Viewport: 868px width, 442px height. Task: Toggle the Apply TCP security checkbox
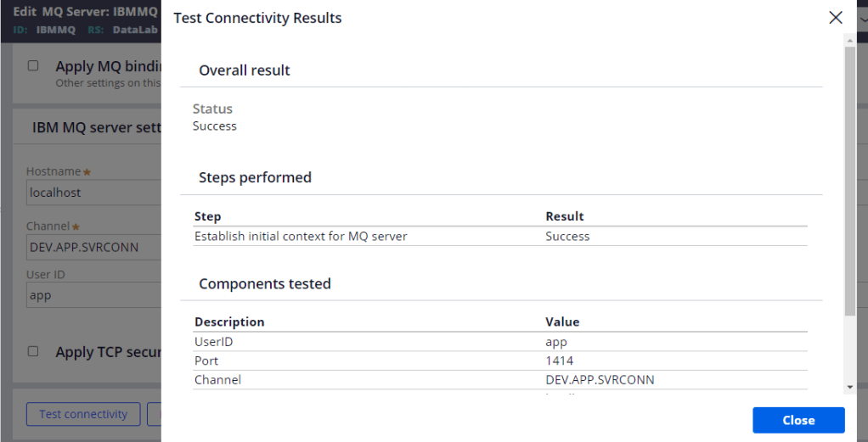33,351
